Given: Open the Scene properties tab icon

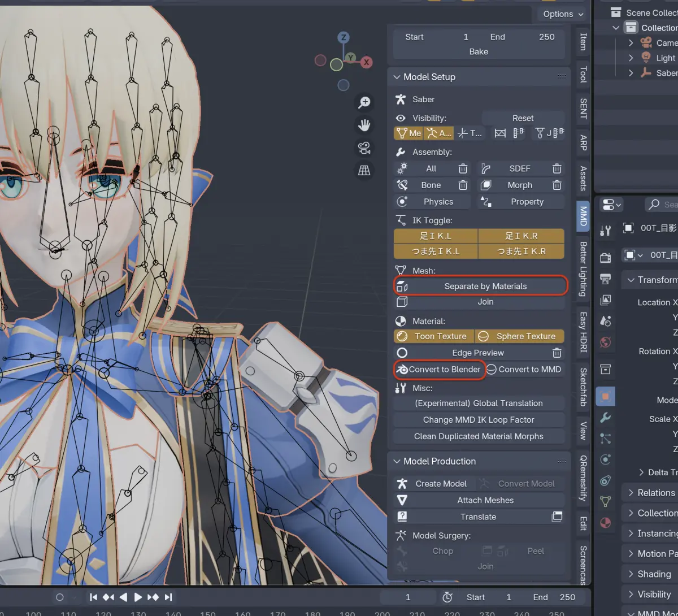Looking at the screenshot, I should [x=605, y=321].
